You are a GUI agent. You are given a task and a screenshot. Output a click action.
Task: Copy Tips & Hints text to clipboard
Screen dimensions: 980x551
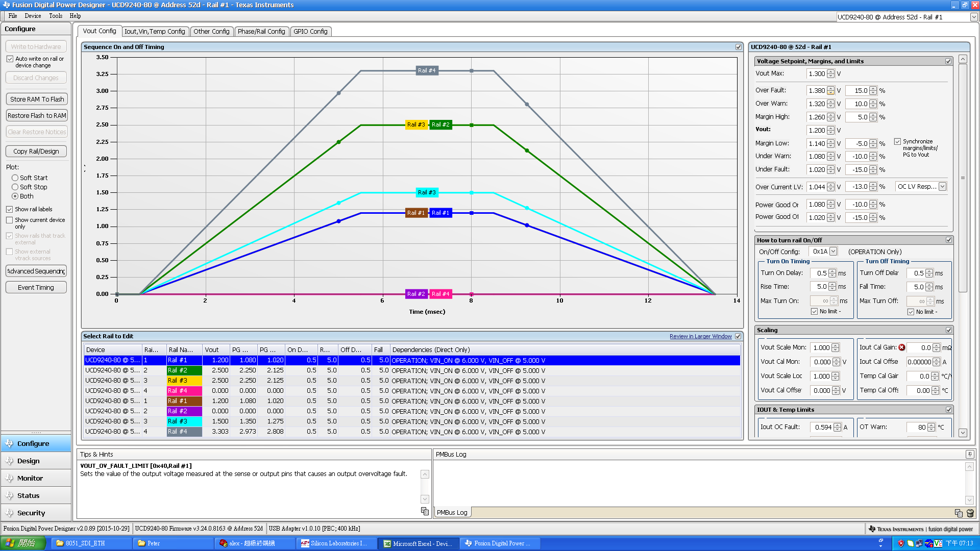point(425,511)
